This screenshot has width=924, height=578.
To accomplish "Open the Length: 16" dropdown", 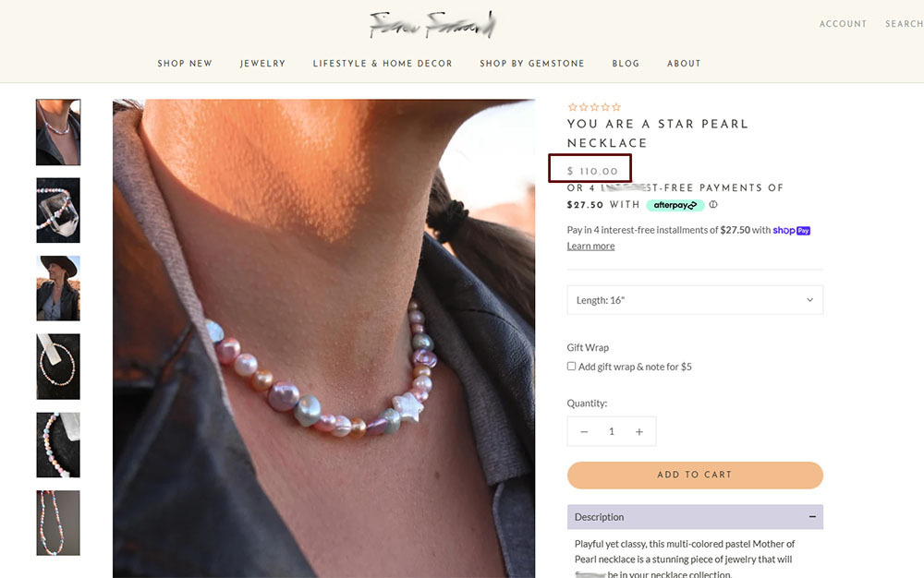I will click(694, 300).
